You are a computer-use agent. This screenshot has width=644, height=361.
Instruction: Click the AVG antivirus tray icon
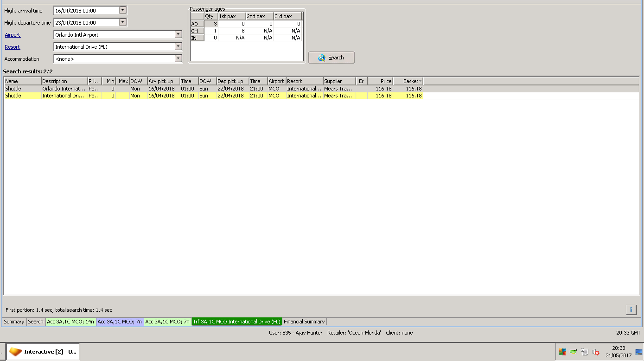(x=562, y=352)
